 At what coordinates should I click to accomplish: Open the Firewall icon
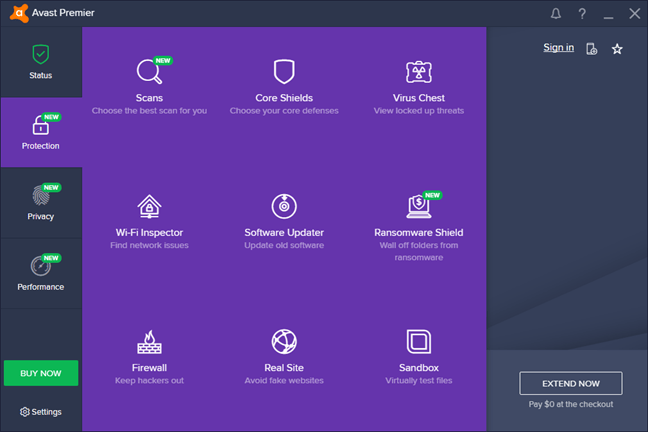[x=149, y=342]
